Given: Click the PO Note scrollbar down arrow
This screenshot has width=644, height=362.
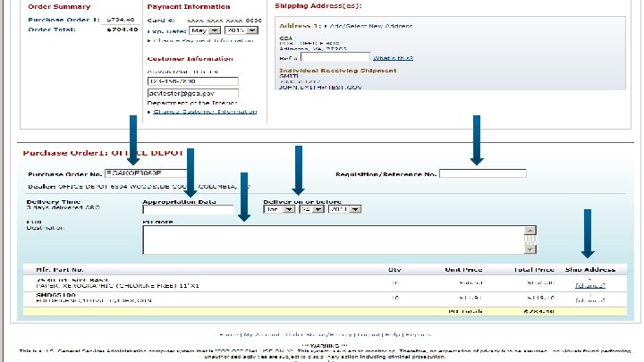Looking at the screenshot, I should (530, 249).
